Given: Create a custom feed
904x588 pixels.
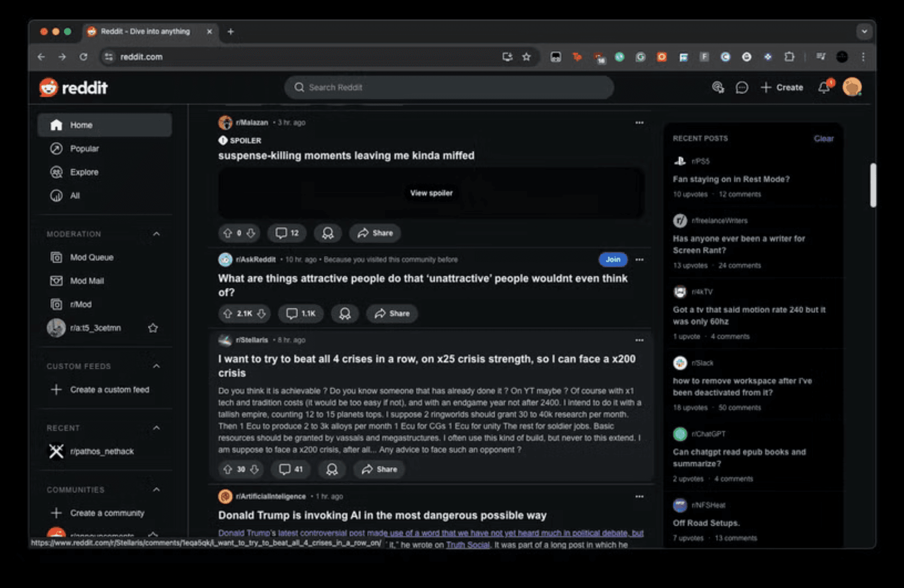Looking at the screenshot, I should 104,390.
